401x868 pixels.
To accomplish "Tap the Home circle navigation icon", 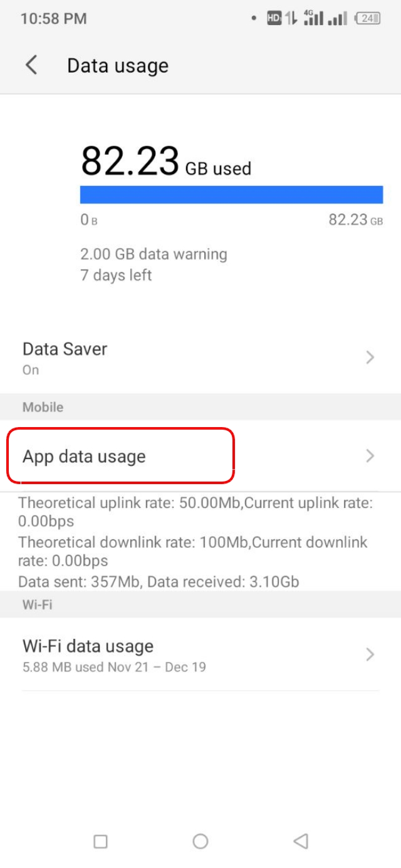I will (200, 842).
